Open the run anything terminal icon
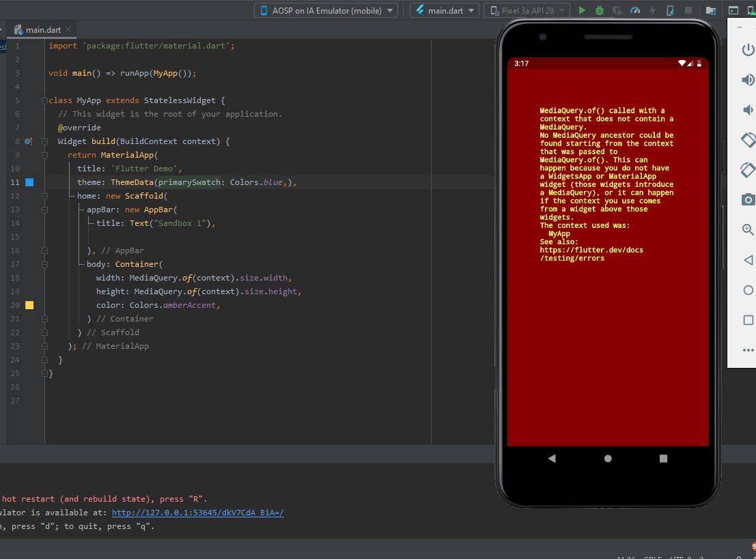Screen dimensions: 756x559 tap(733, 10)
